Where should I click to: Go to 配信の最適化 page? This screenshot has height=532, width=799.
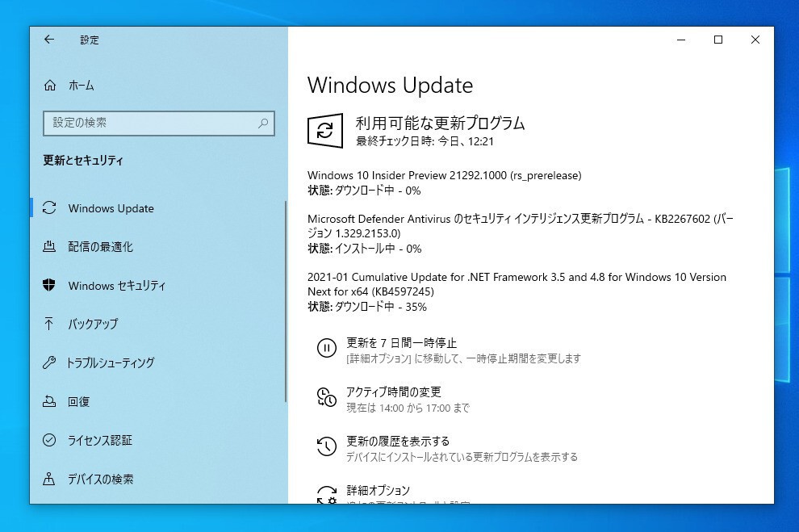pyautogui.click(x=100, y=247)
